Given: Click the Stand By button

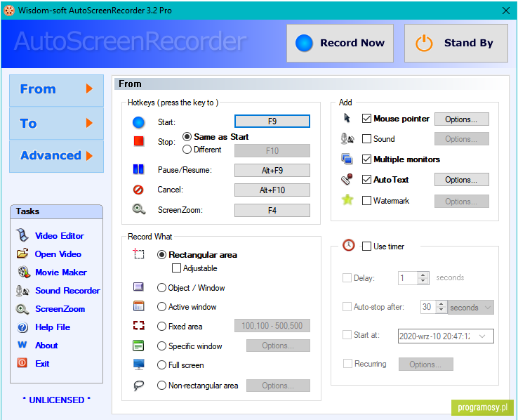Looking at the screenshot, I should (456, 43).
